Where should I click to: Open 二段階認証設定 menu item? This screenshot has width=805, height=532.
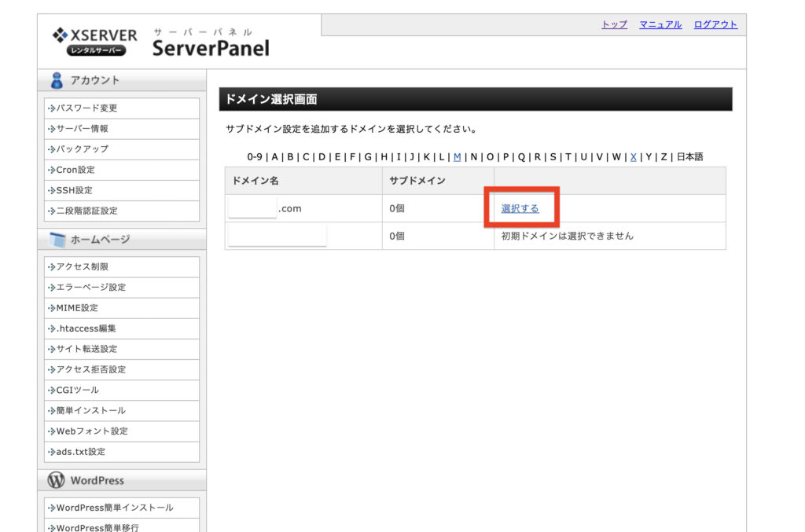122,211
